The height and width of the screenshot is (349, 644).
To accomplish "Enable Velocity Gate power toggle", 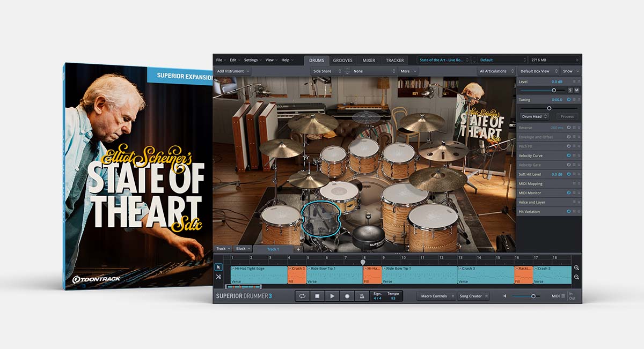I will click(569, 165).
